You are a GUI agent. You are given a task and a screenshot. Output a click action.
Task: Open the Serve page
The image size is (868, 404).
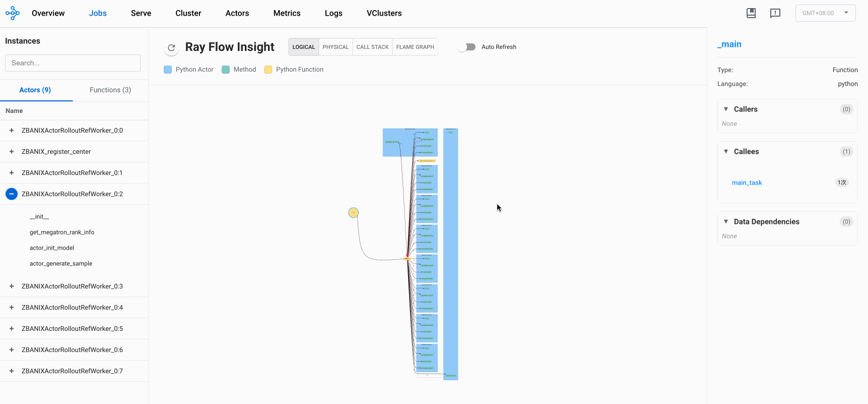coord(141,13)
